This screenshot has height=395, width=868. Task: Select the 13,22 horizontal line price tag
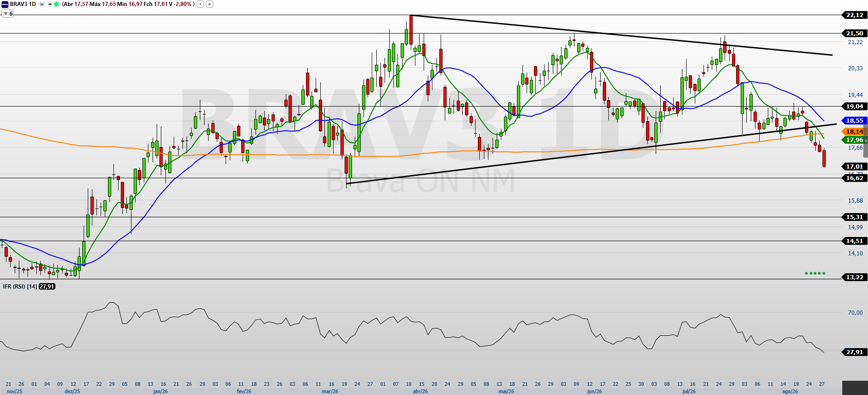pyautogui.click(x=854, y=277)
